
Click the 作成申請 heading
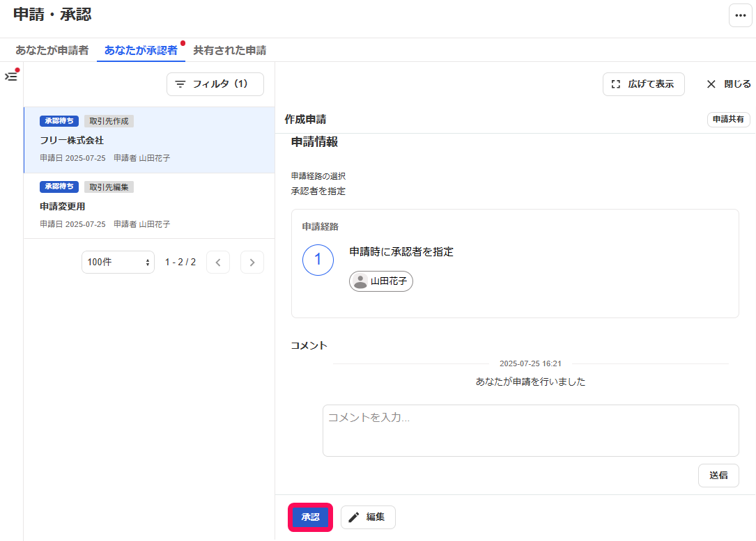point(305,120)
